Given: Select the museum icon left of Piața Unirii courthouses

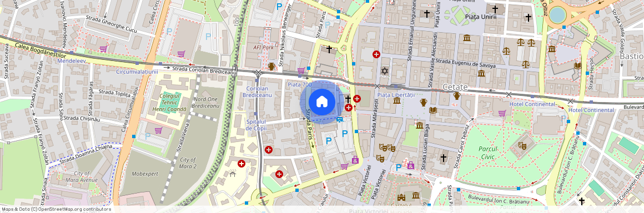Looking at the screenshot, I should pos(466,38).
